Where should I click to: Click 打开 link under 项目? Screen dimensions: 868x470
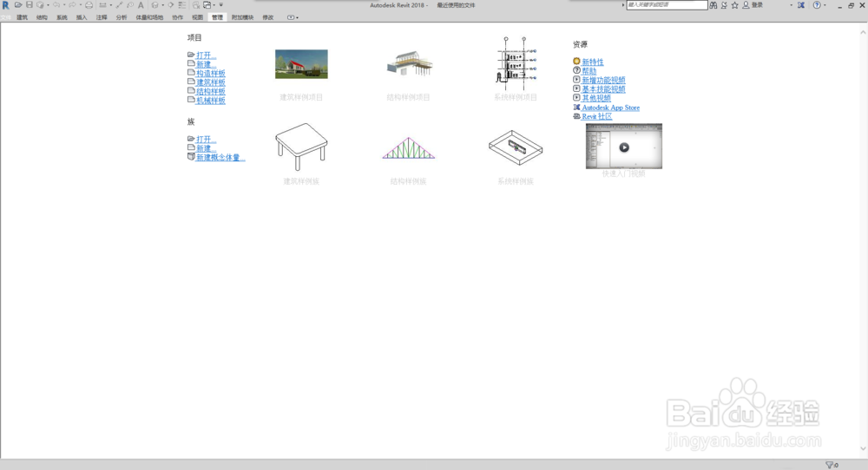point(206,55)
